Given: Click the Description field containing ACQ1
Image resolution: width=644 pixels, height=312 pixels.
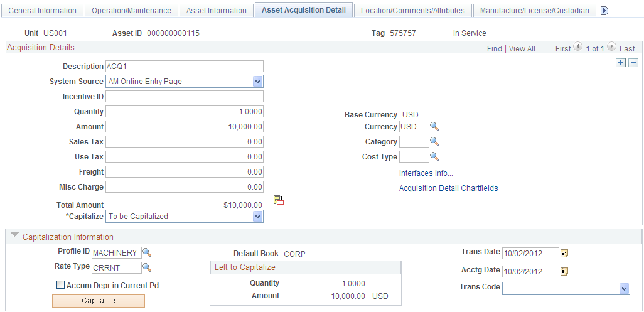Looking at the screenshot, I should [185, 66].
